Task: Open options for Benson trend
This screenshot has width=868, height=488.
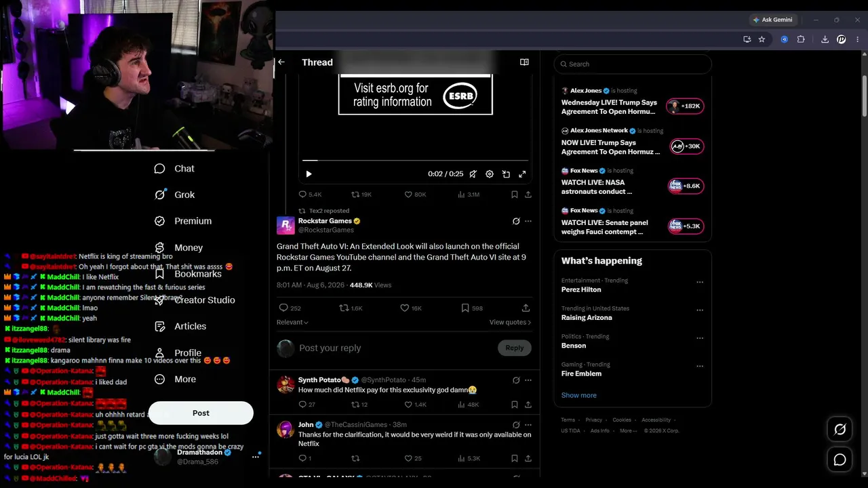Action: tap(700, 338)
